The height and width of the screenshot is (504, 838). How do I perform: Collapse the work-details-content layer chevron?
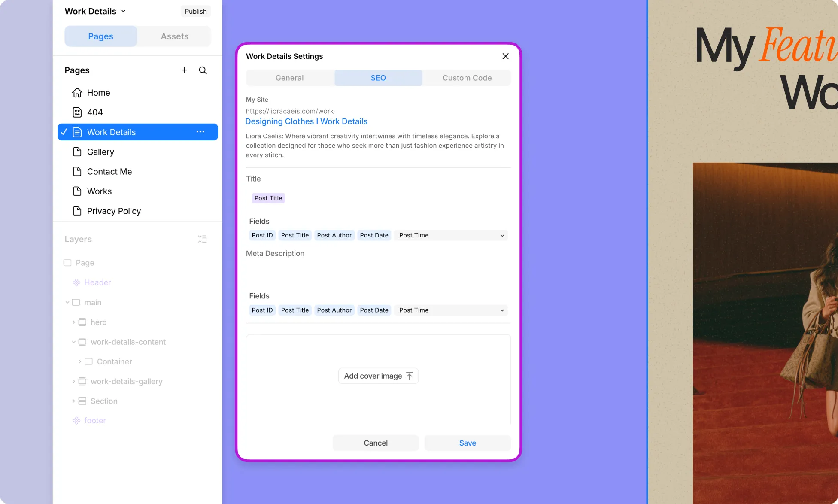(x=74, y=342)
